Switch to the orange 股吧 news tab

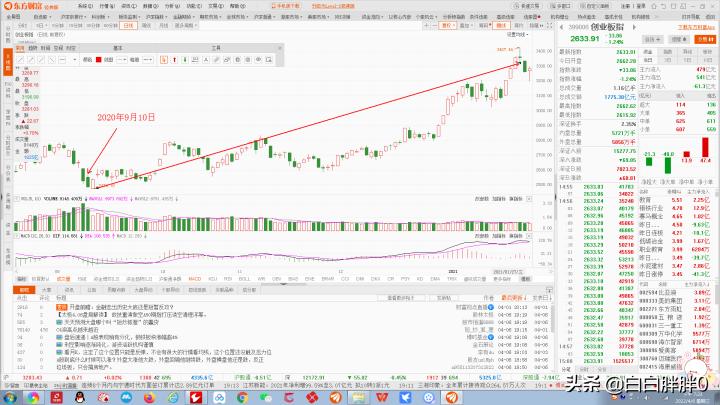click(x=24, y=290)
